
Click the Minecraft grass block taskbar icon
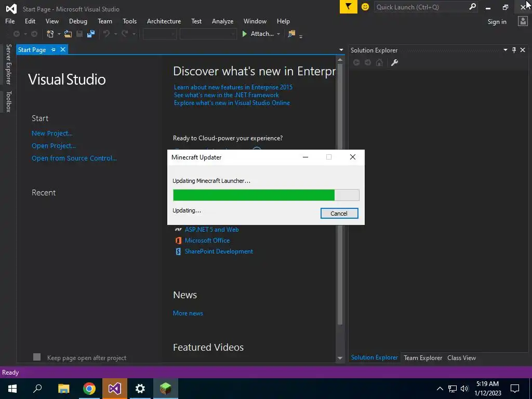point(166,389)
